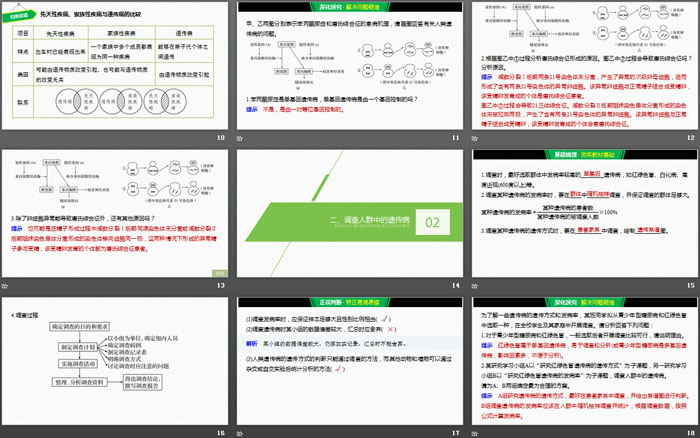Select slide 15 thumbnail
Viewport: 700px width, 438px height.
point(585,213)
